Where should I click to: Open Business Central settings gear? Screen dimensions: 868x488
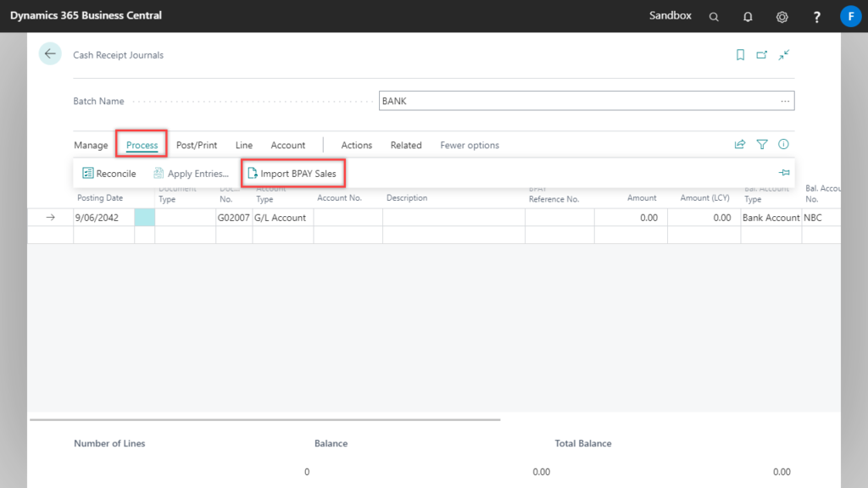pos(782,16)
